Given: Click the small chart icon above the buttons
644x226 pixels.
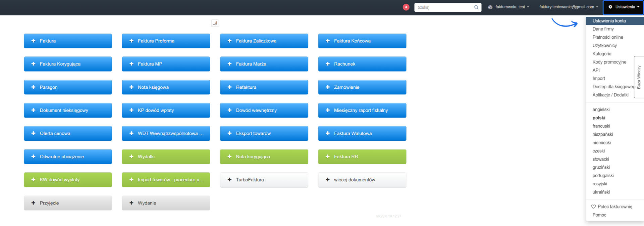Looking at the screenshot, I should [215, 23].
